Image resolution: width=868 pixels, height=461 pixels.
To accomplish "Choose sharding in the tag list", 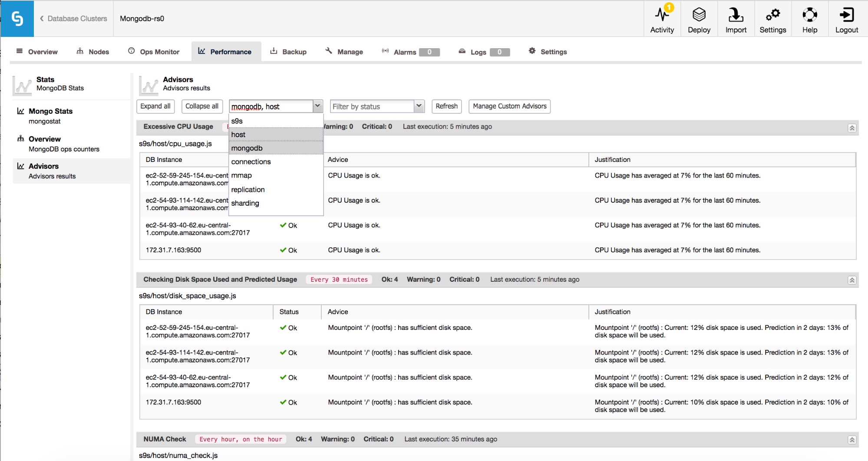I will [x=276, y=203].
